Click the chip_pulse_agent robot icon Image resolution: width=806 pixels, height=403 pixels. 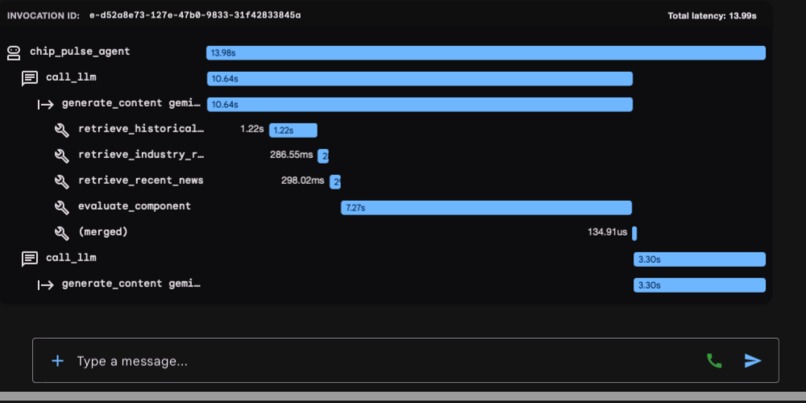pyautogui.click(x=14, y=53)
